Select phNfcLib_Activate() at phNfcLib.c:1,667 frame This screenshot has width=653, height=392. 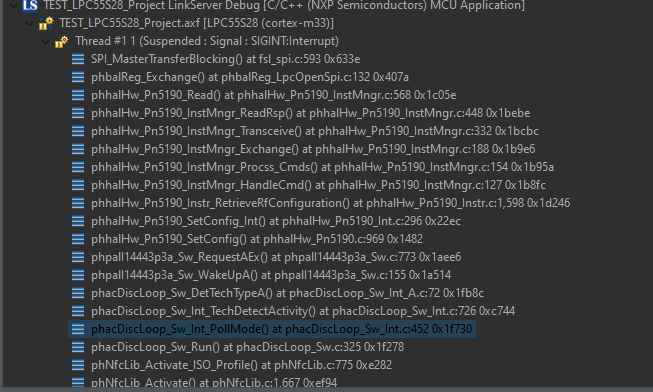[214, 382]
